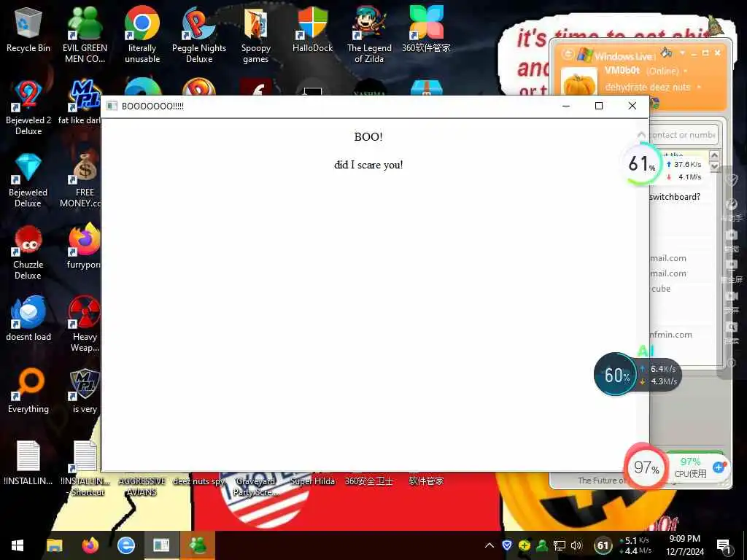
Task: Launch Firefox from the taskbar
Action: 90,545
